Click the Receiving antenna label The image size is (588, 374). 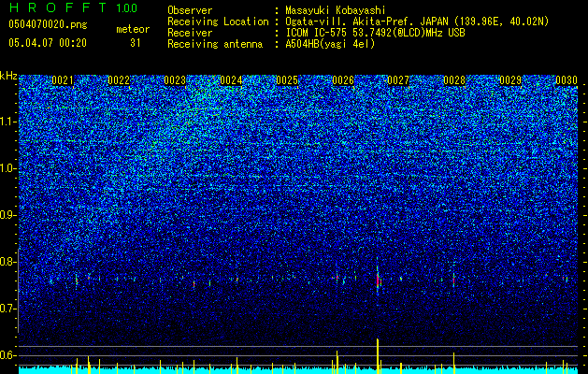point(215,44)
